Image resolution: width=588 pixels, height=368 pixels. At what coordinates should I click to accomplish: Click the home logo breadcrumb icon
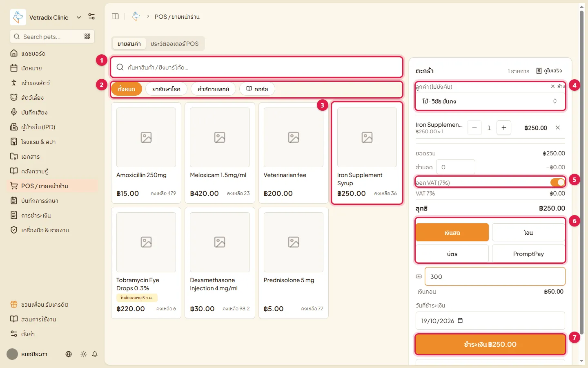136,16
